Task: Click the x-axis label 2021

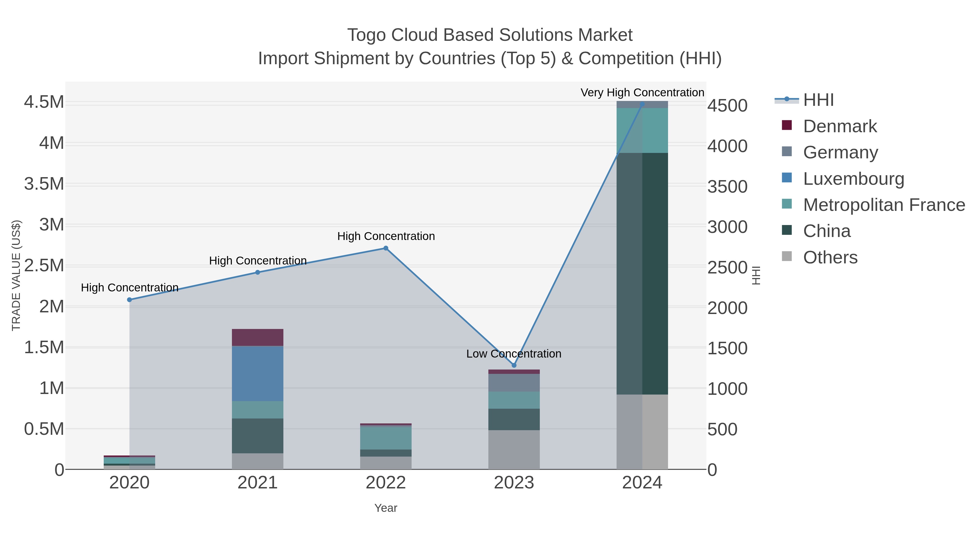Action: click(258, 483)
